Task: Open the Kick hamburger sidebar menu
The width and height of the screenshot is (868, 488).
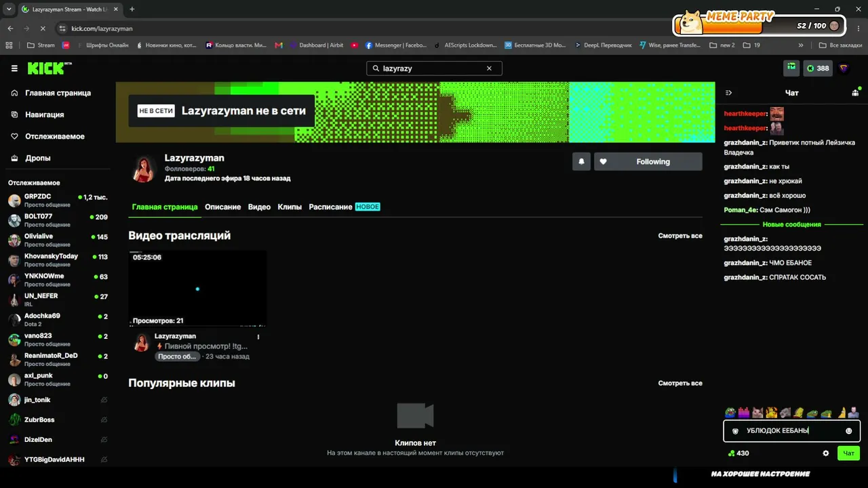Action: [x=14, y=68]
